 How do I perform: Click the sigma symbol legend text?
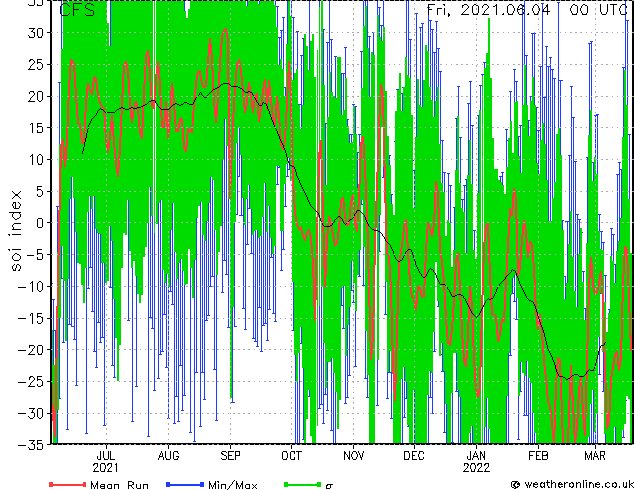click(x=329, y=486)
